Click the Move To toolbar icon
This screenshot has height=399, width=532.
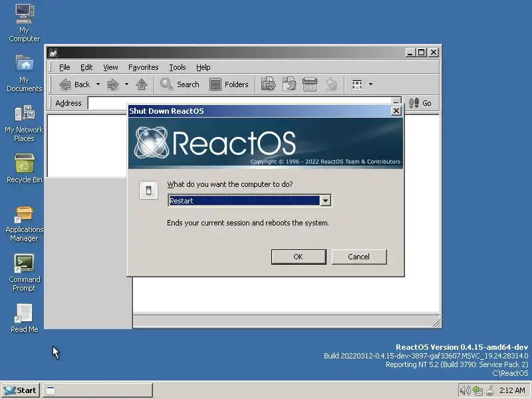[268, 84]
